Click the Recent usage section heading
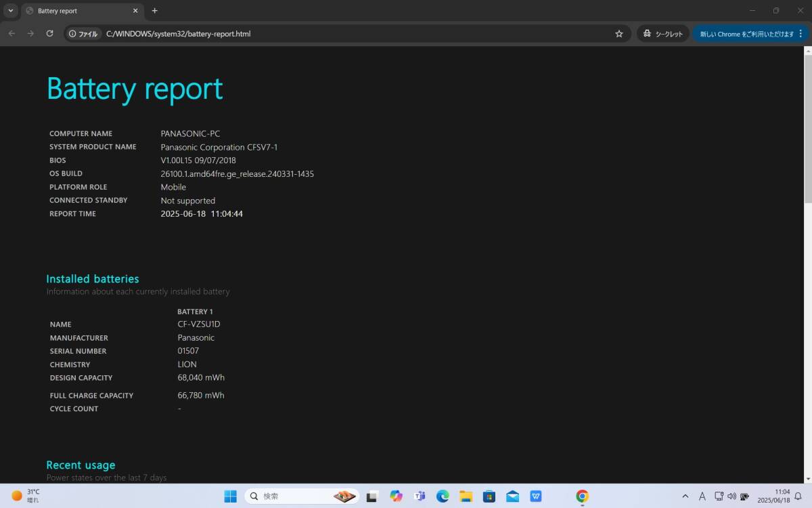 click(81, 465)
